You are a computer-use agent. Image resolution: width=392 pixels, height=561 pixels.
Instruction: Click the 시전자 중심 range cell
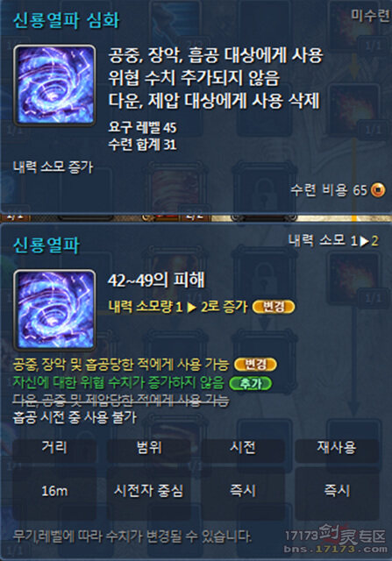[x=148, y=491]
